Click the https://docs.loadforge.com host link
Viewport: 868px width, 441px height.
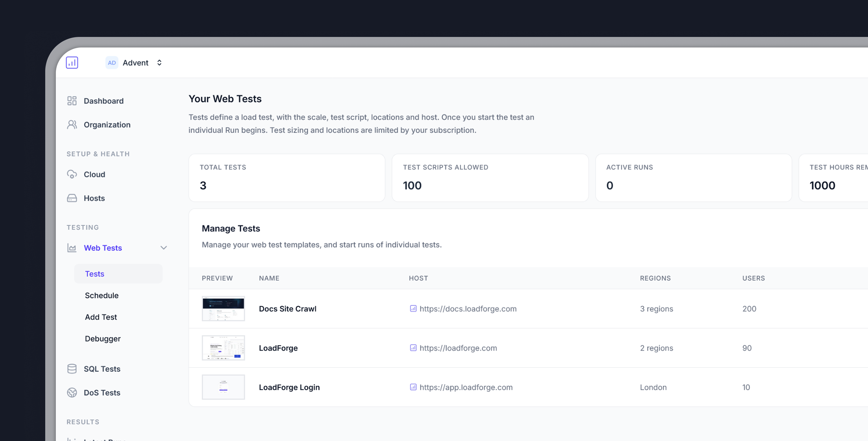tap(468, 308)
